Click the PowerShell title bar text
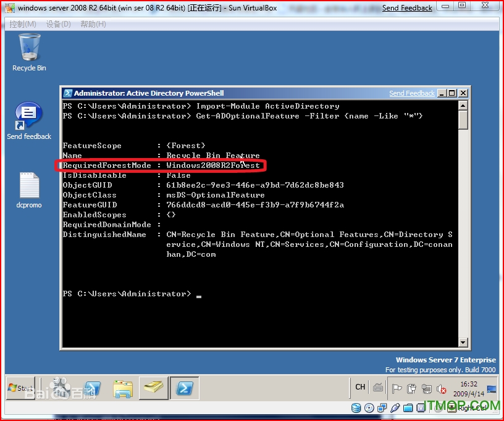Screen dimensions: 504x421 pos(149,93)
